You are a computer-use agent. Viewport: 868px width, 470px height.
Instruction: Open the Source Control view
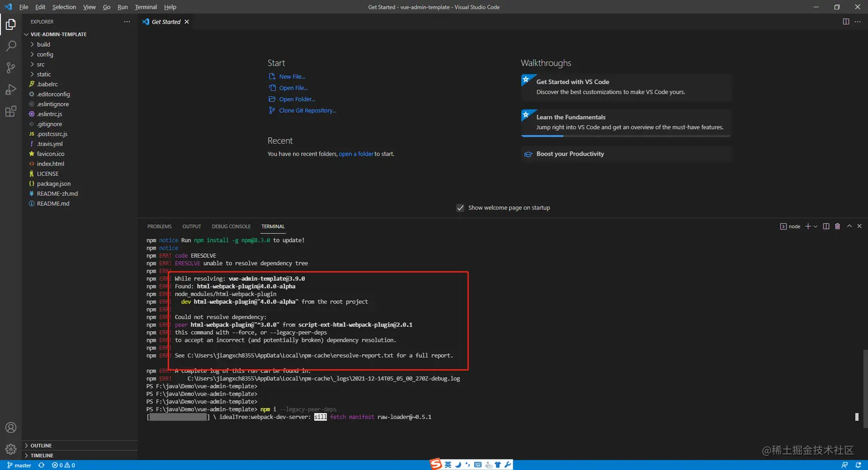[x=10, y=68]
